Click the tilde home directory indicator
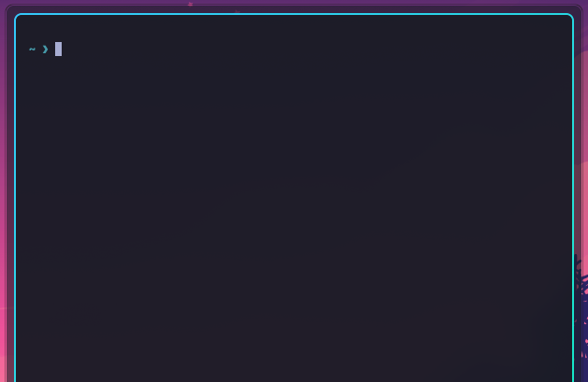This screenshot has height=382, width=588. [32, 50]
